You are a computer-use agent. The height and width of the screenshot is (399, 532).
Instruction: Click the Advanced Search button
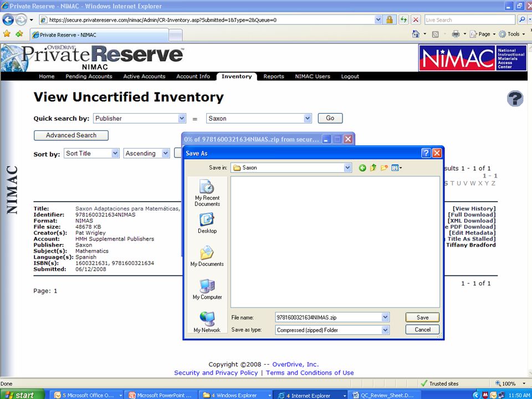pos(71,135)
